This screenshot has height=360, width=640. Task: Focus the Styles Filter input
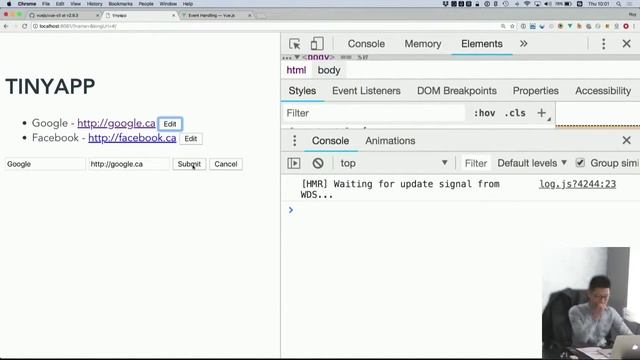[373, 113]
